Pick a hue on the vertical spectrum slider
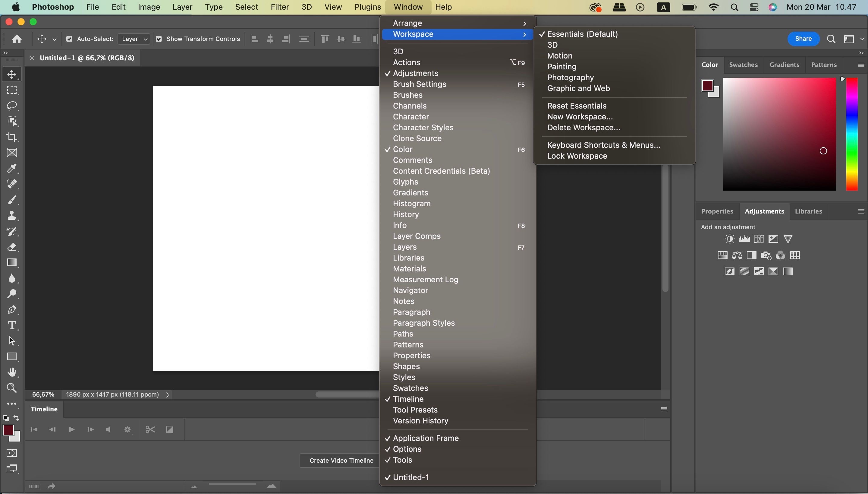868x494 pixels. point(852,134)
